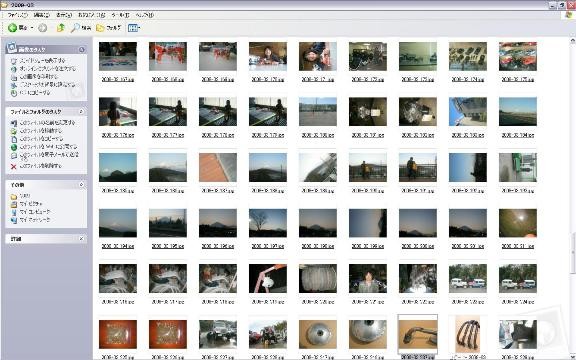
Task: Toggle the Folders pane toolbar button
Action: tap(108, 28)
